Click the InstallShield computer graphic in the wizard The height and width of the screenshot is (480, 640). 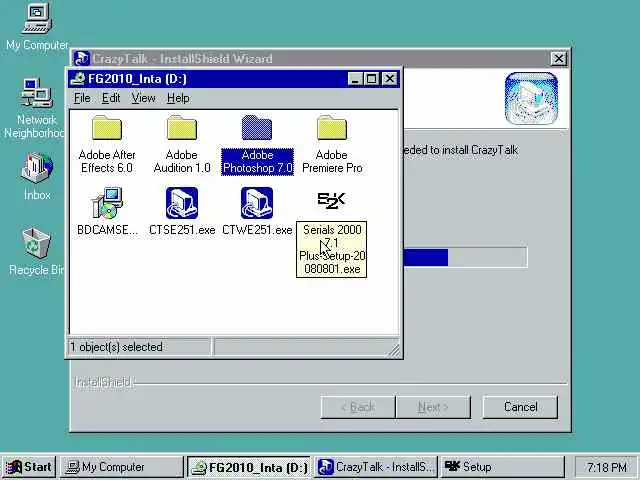(531, 98)
